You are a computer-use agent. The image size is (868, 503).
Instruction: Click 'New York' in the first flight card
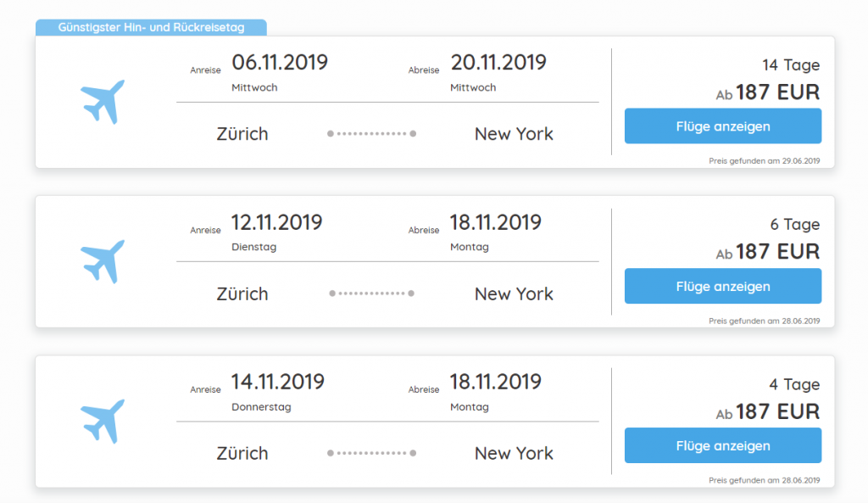pos(514,134)
